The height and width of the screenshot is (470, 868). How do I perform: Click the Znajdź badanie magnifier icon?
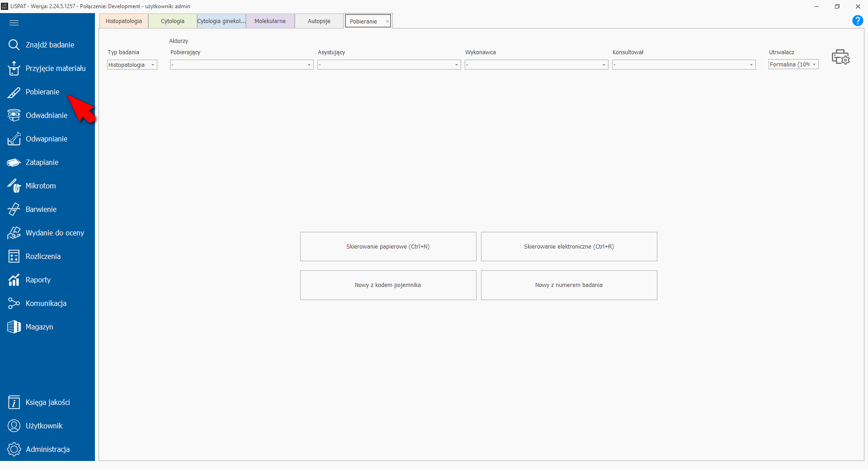[14, 45]
